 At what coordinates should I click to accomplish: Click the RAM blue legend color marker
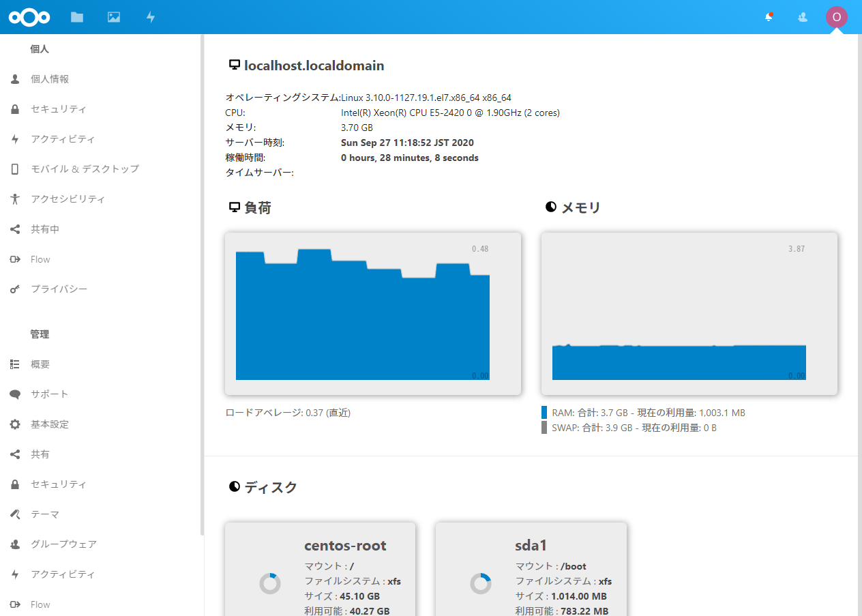[x=544, y=413]
